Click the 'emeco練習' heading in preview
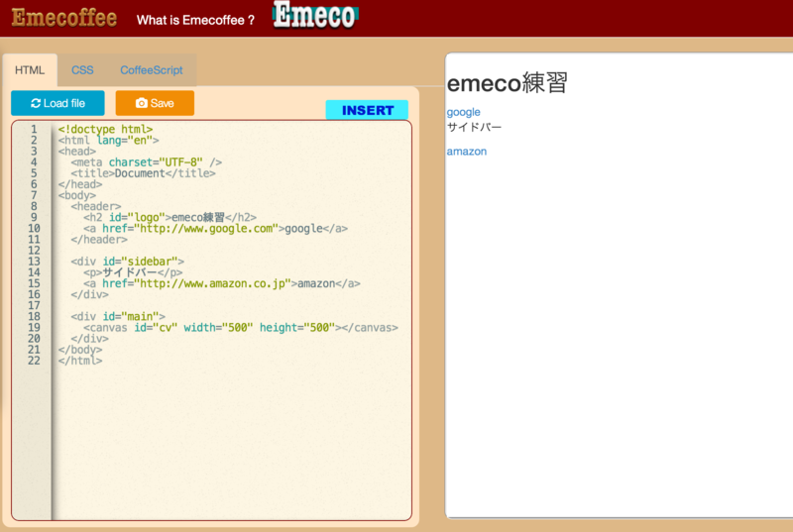Image resolution: width=793 pixels, height=532 pixels. [508, 83]
